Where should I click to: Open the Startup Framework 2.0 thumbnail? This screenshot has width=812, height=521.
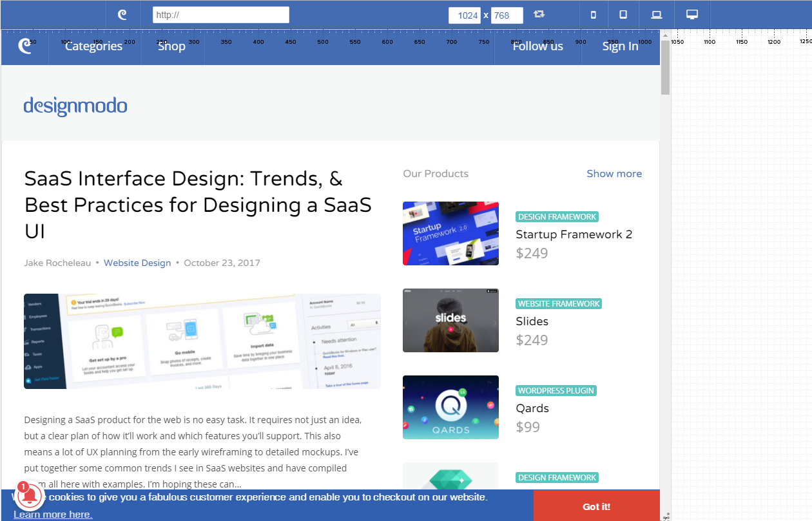coord(450,233)
